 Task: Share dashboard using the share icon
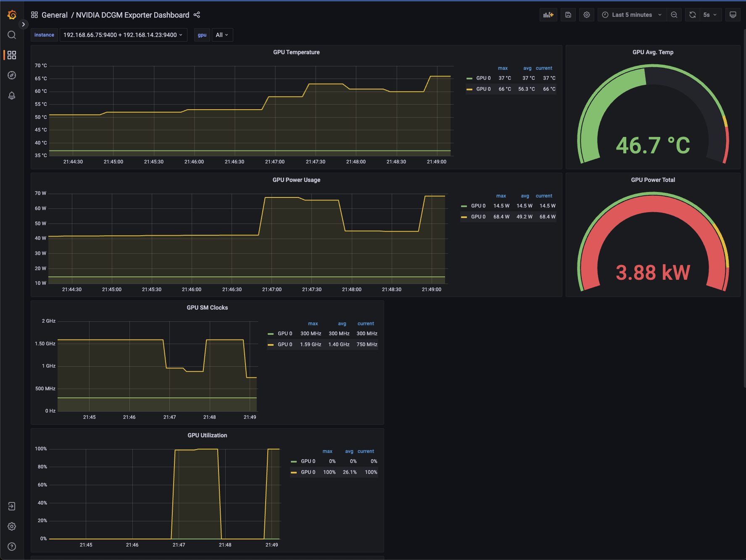pyautogui.click(x=197, y=15)
